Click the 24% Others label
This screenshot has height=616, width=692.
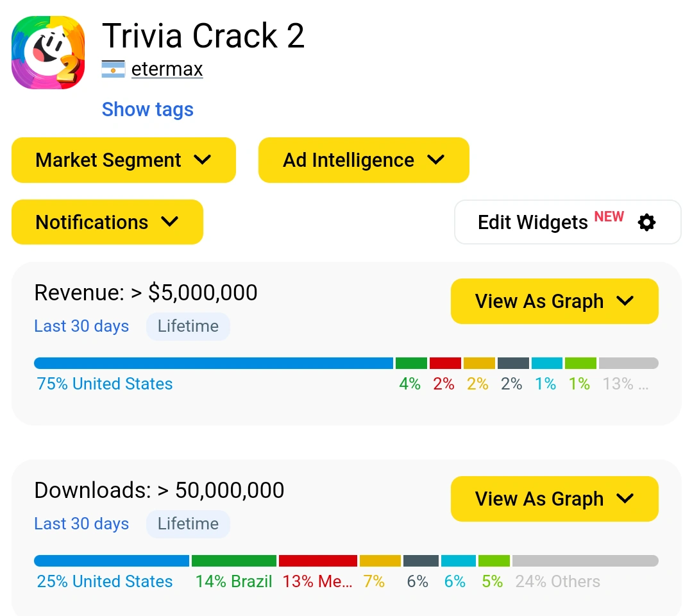pos(557,581)
